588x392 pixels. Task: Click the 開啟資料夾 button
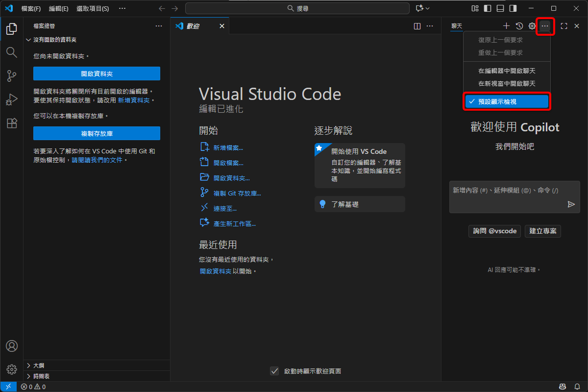[x=96, y=73]
